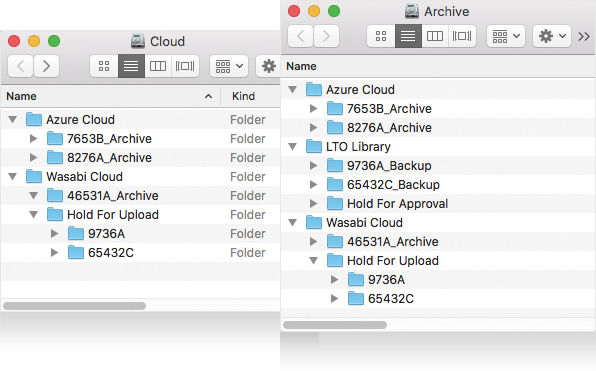
Task: Expand 46531A_Archive in Archive window
Action: point(313,242)
